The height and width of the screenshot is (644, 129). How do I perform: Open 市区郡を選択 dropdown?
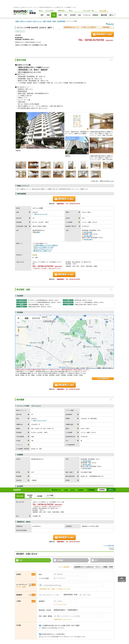pyautogui.click(x=72, y=610)
